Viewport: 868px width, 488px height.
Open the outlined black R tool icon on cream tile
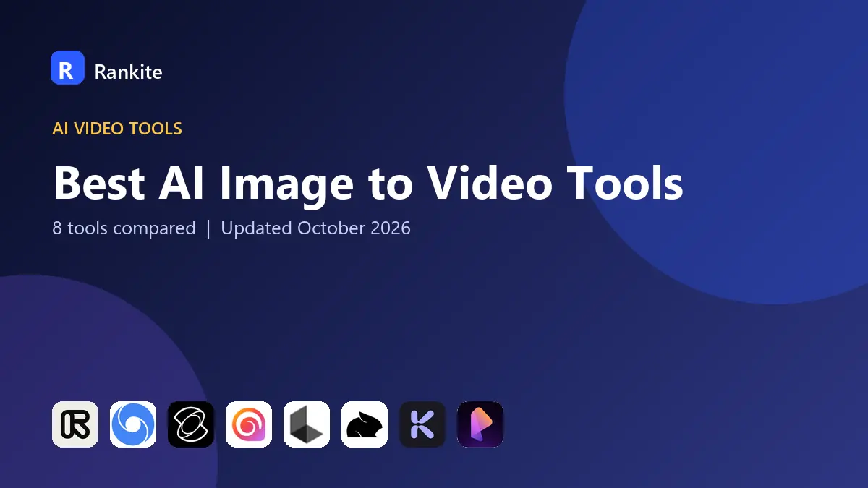[x=75, y=424]
